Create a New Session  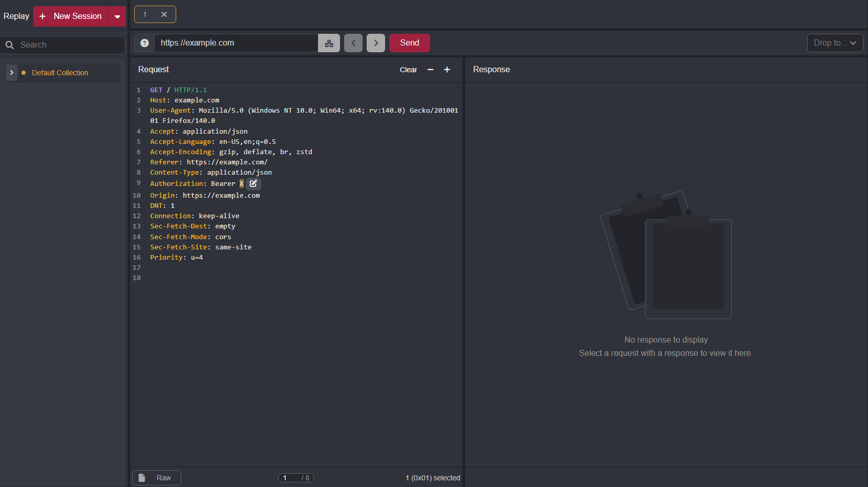coord(72,16)
